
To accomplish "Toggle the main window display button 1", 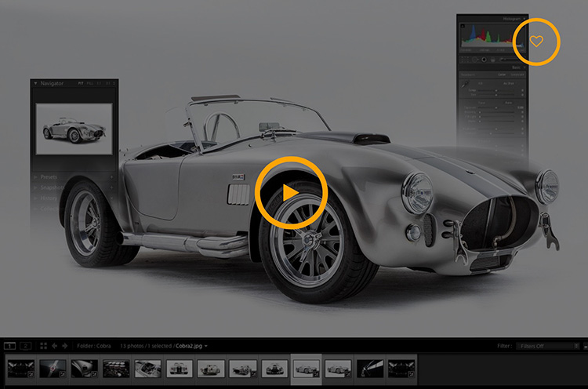I will pyautogui.click(x=11, y=345).
